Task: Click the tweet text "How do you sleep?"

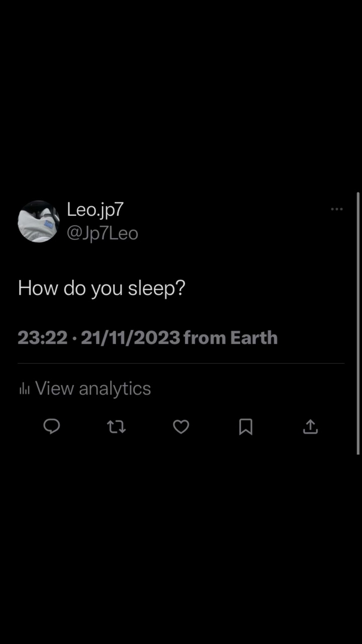Action: [x=102, y=288]
